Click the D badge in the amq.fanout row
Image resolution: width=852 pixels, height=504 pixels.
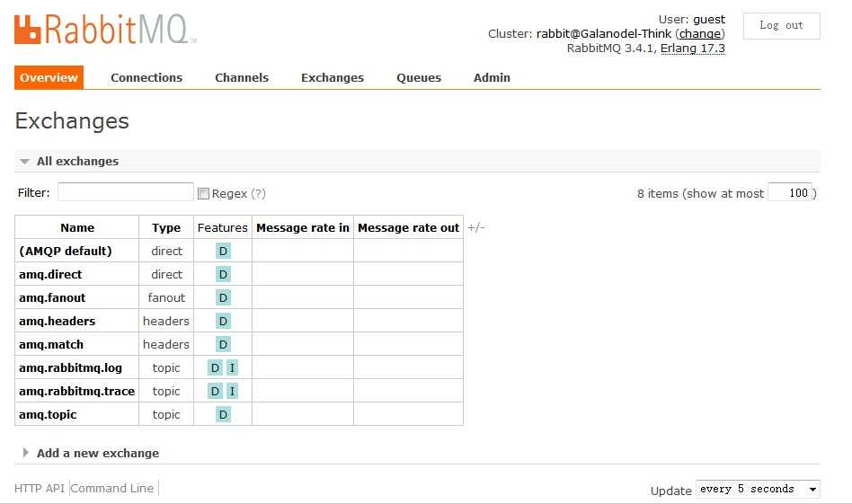223,297
